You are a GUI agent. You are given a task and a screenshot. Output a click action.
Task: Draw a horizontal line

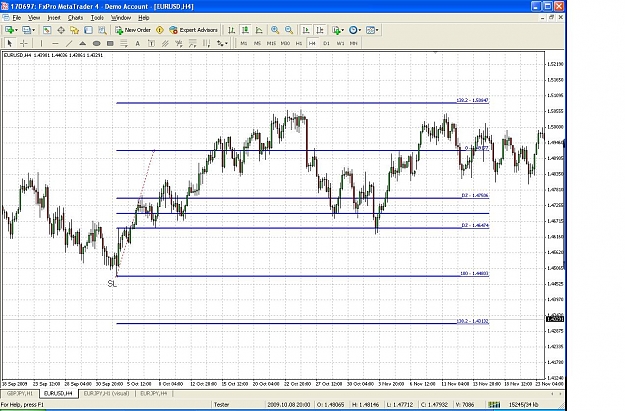(55, 43)
